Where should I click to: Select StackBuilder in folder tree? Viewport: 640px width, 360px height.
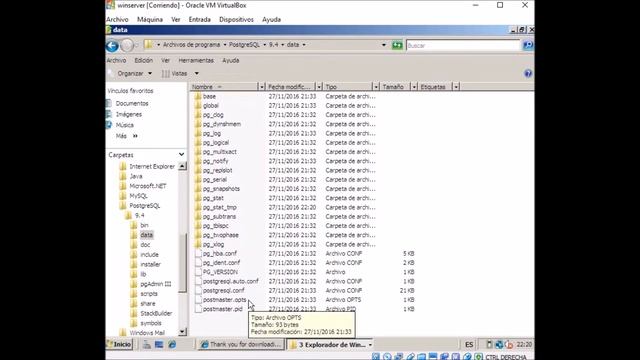coord(156,313)
